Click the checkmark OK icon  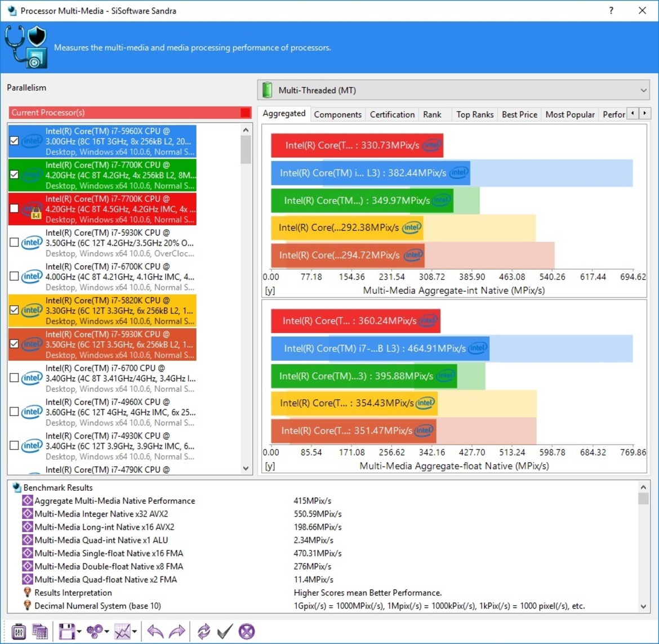225,632
